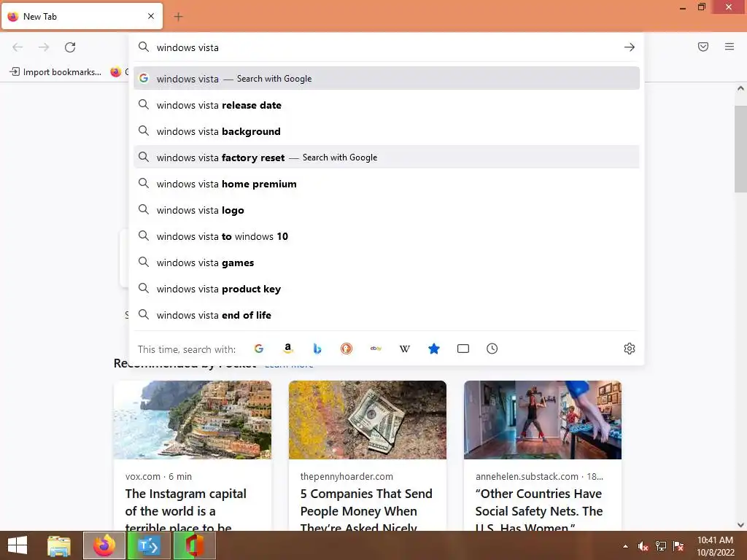Click the vertical scrollbar thumb
This screenshot has width=747, height=560.
(x=740, y=149)
